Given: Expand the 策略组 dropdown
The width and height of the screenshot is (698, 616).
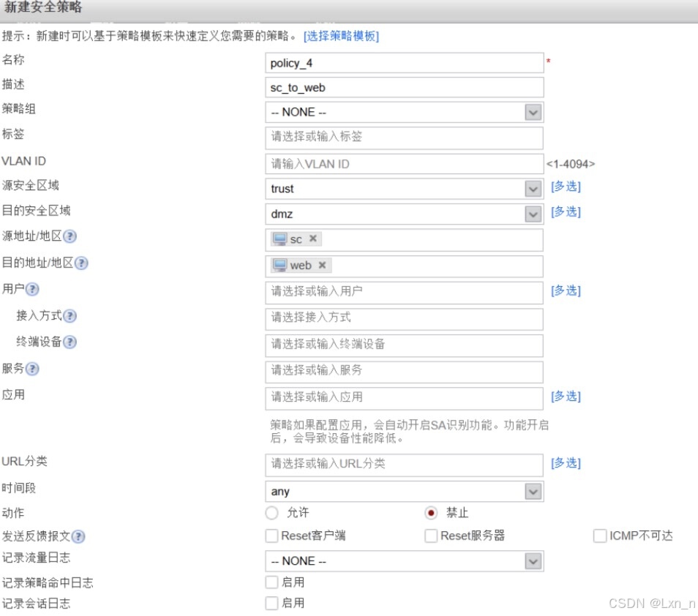Looking at the screenshot, I should click(x=533, y=112).
